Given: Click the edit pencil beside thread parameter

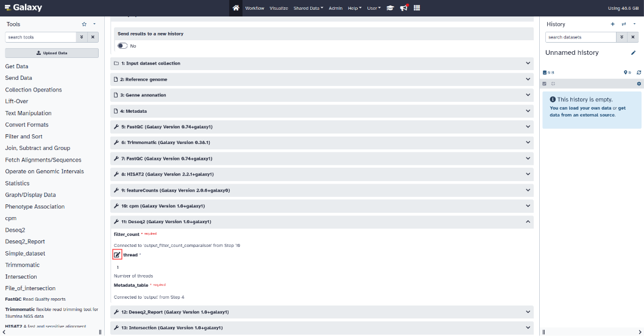Looking at the screenshot, I should 117,255.
